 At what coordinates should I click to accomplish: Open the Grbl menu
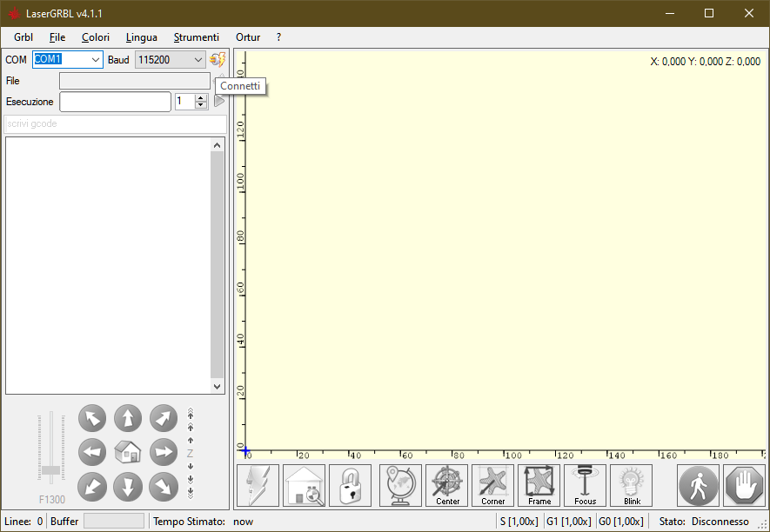23,37
